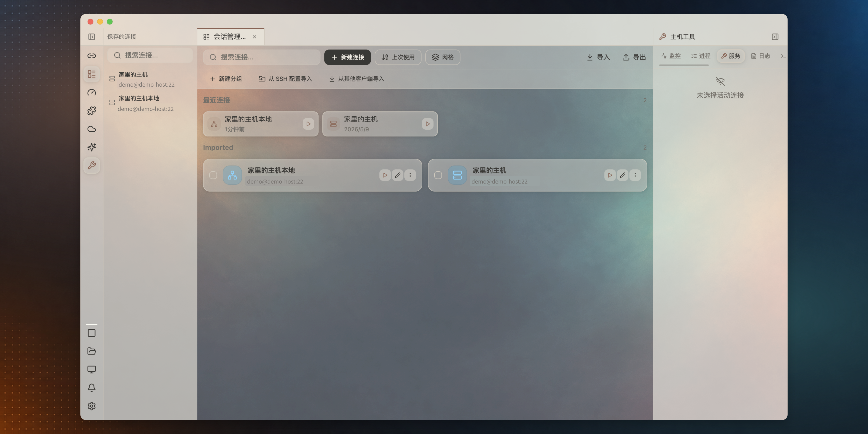Screen dimensions: 868x434
Task: Select the checkbox for 家里的主机本地 card
Action: tap(213, 175)
